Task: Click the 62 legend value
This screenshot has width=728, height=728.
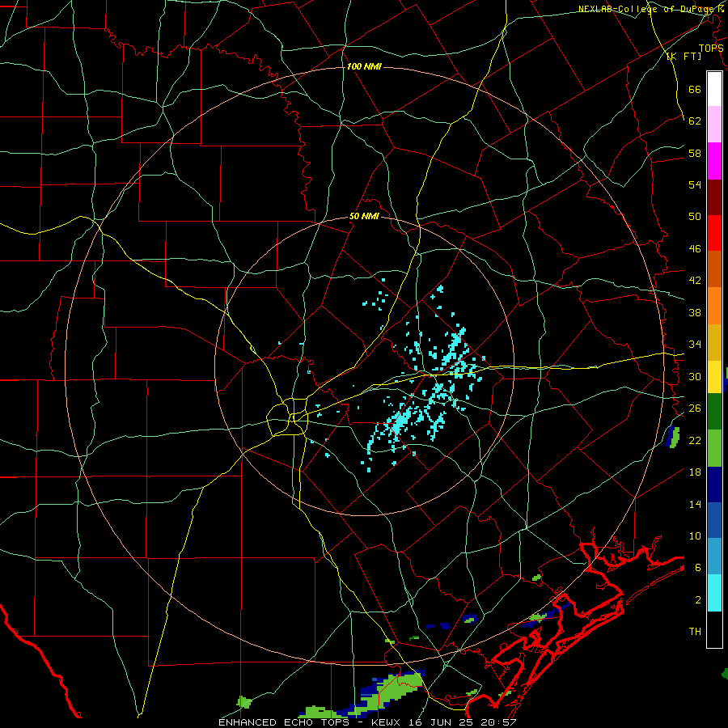Action: pos(695,121)
